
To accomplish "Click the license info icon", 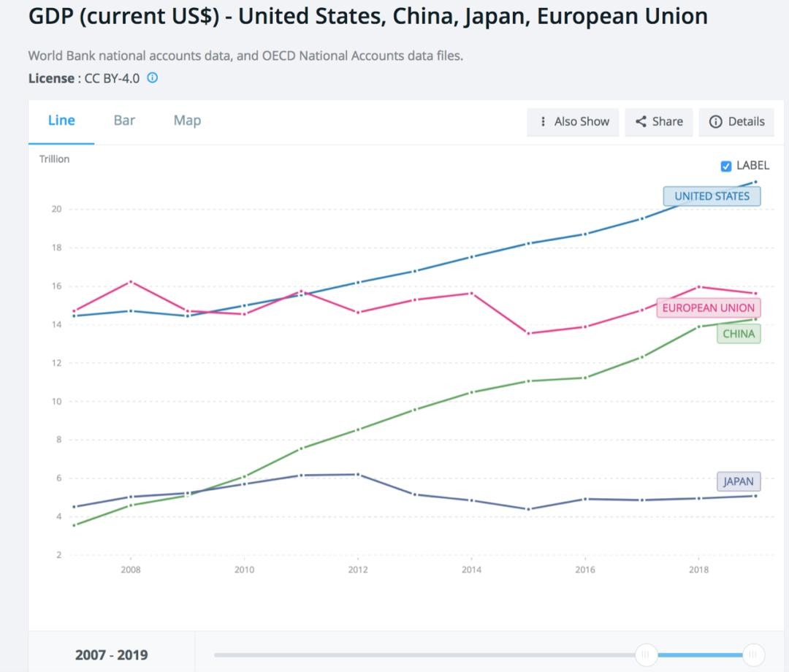I will [153, 77].
